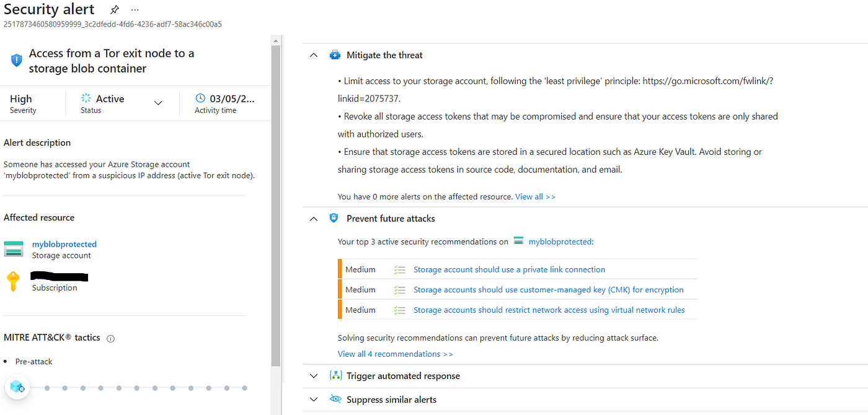Image resolution: width=868 pixels, height=415 pixels.
Task: Open the myblobprotected storage account link
Action: pos(64,244)
